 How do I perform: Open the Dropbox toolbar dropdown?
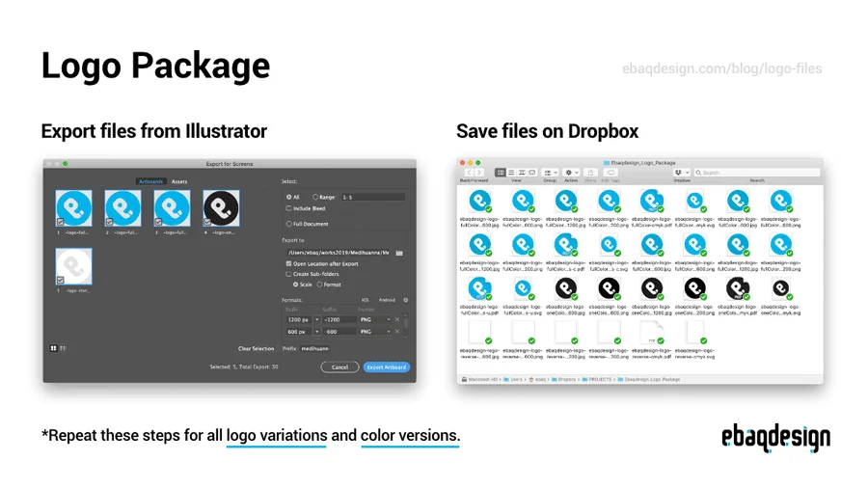pos(682,173)
